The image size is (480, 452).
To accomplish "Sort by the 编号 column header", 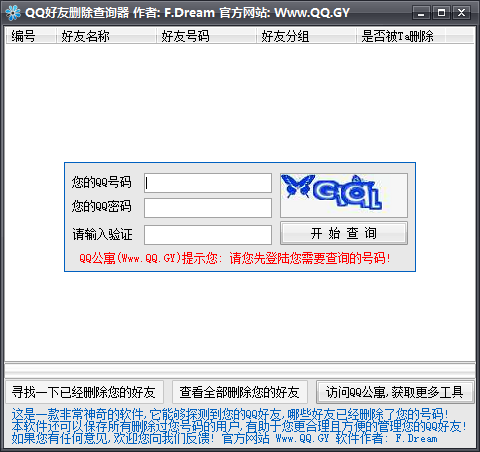I will pyautogui.click(x=31, y=36).
